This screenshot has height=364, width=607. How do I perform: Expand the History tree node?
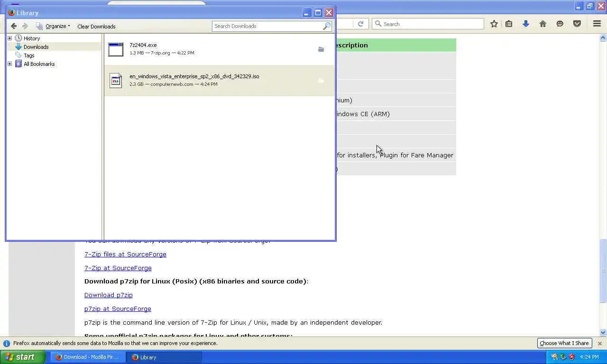(9, 38)
